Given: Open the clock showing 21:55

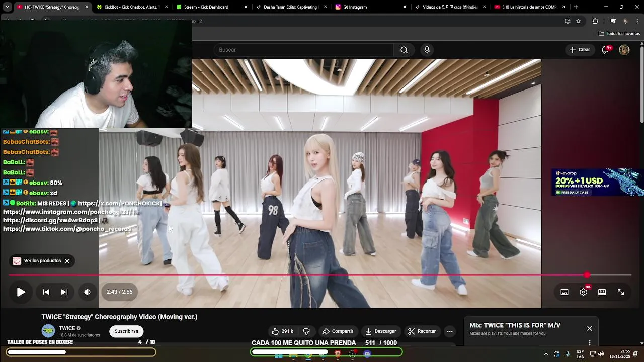Looking at the screenshot, I should (x=619, y=354).
